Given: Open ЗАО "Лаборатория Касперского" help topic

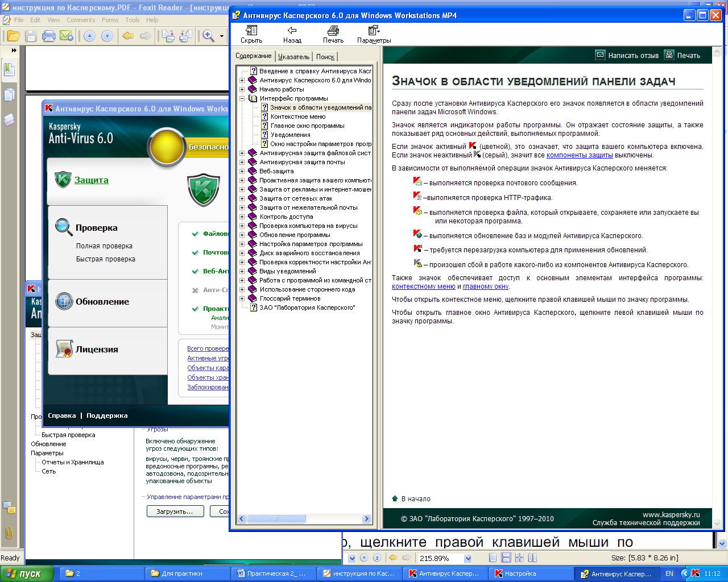Looking at the screenshot, I should tap(307, 307).
